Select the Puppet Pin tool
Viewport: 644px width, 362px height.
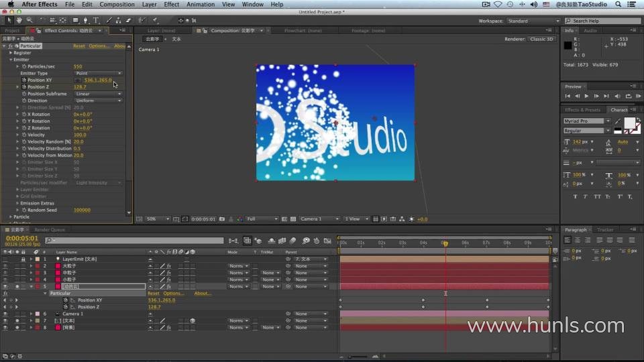pos(155,20)
